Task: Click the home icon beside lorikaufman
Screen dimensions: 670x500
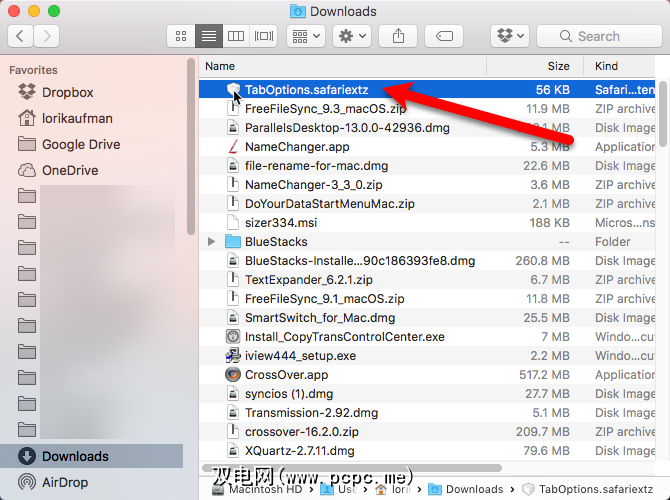Action: point(27,118)
